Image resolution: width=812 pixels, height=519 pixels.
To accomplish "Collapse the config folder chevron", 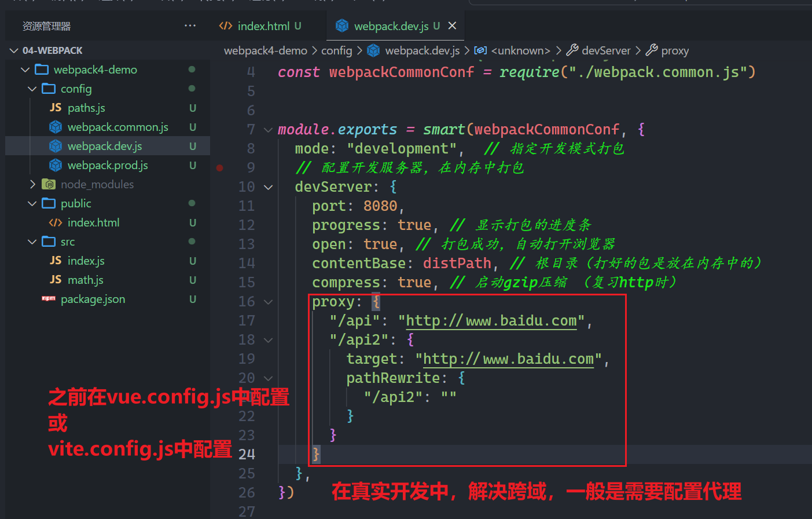I will tap(32, 89).
